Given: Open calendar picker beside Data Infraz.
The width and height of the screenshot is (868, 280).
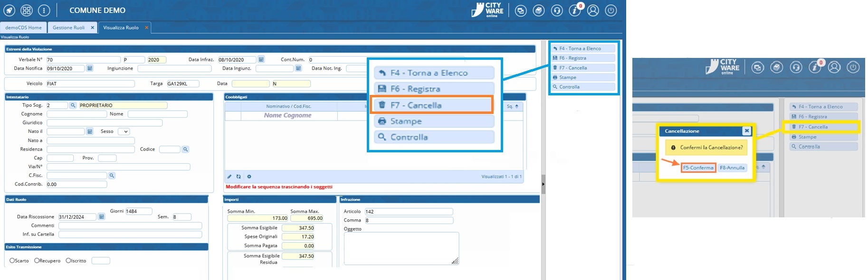Looking at the screenshot, I should point(261,60).
